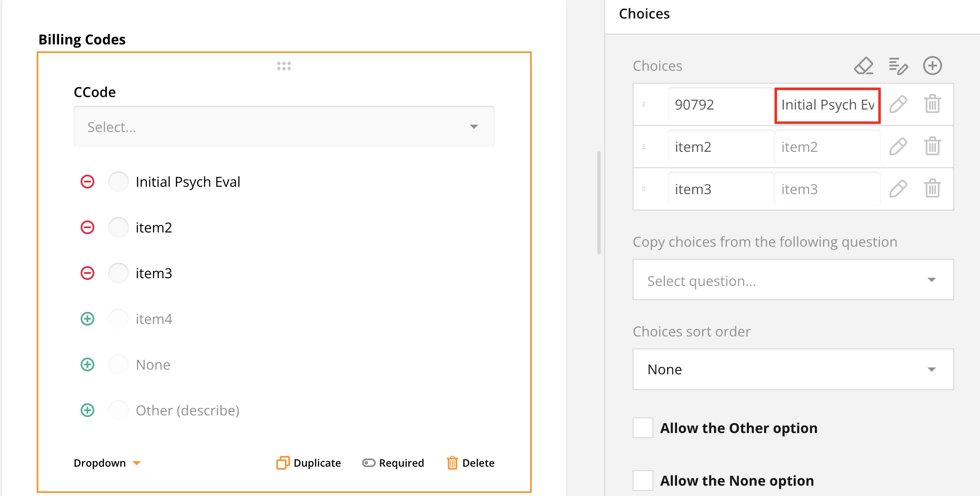Delete the item2 choice with its trash icon
This screenshot has height=496, width=980.
click(932, 147)
